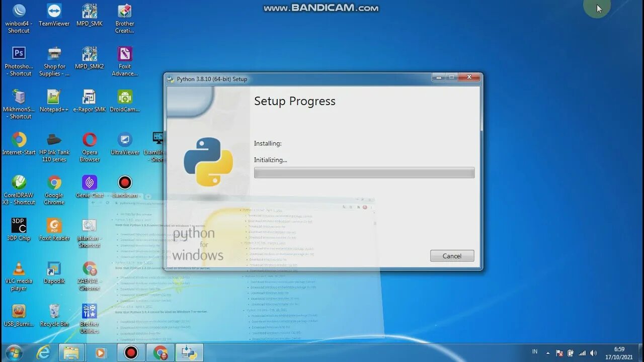Cancel the Python 3.8.10 installation
The image size is (644, 362).
point(451,255)
